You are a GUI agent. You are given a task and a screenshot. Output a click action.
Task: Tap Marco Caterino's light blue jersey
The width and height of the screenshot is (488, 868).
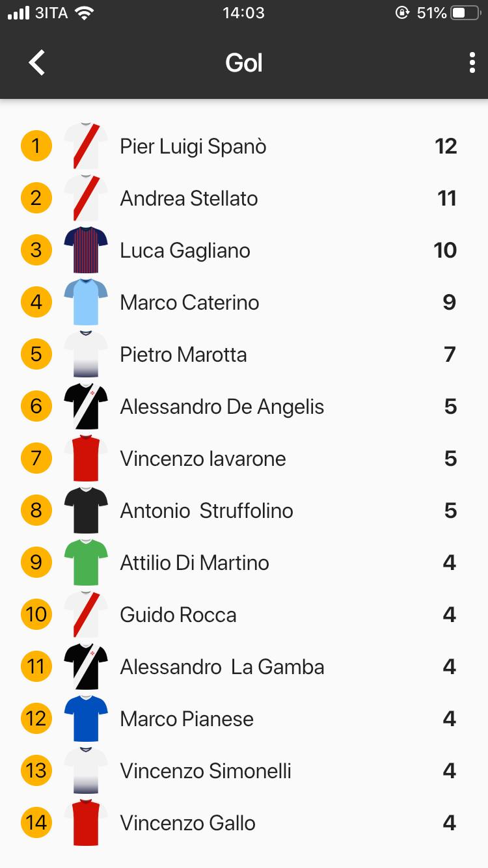tap(86, 303)
